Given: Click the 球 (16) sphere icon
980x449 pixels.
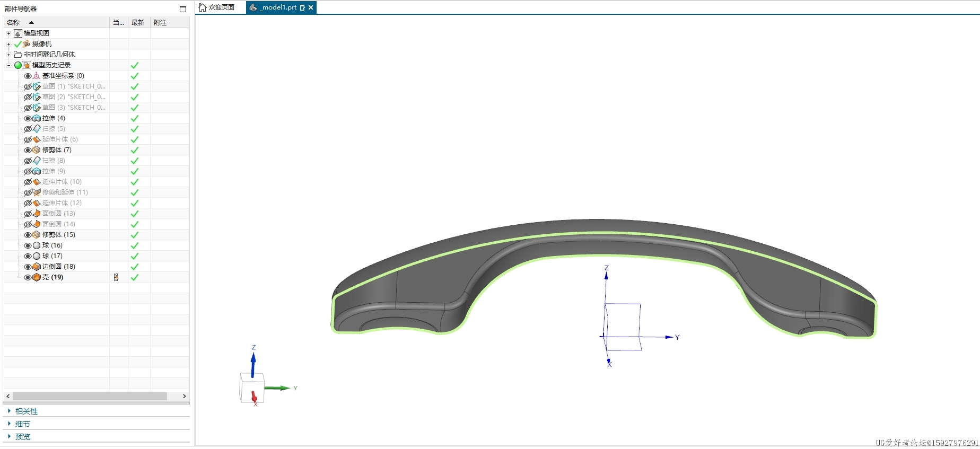Looking at the screenshot, I should [37, 245].
